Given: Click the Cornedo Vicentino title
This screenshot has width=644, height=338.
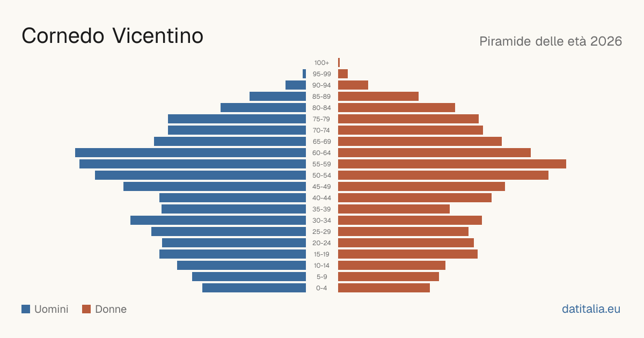Looking at the screenshot, I should coord(113,36).
